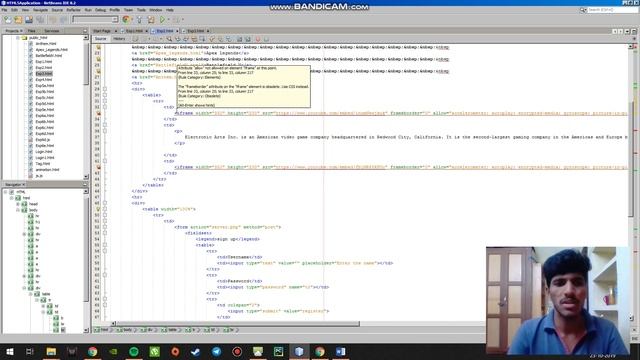Minimize the Projects panel group
This screenshot has height=360, width=640.
point(85,31)
